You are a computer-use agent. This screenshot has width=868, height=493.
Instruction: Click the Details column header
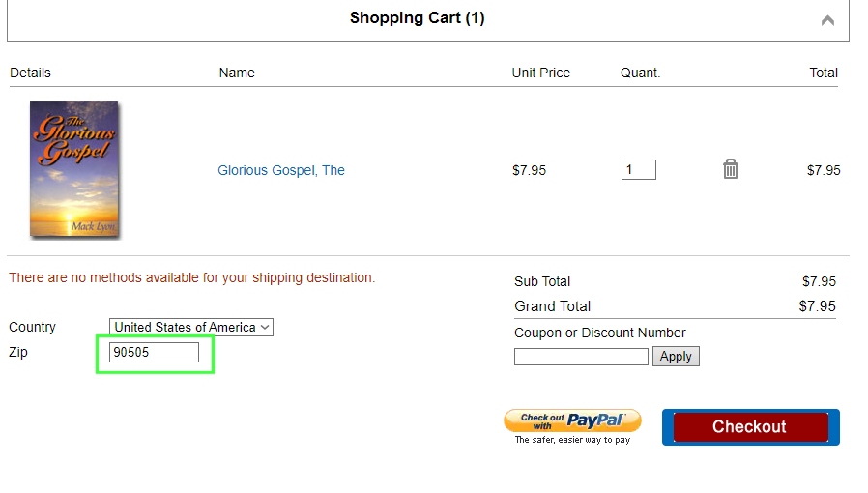click(x=30, y=72)
